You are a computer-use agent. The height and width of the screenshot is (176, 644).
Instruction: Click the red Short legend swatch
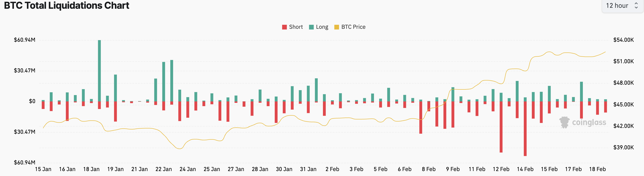click(x=284, y=27)
